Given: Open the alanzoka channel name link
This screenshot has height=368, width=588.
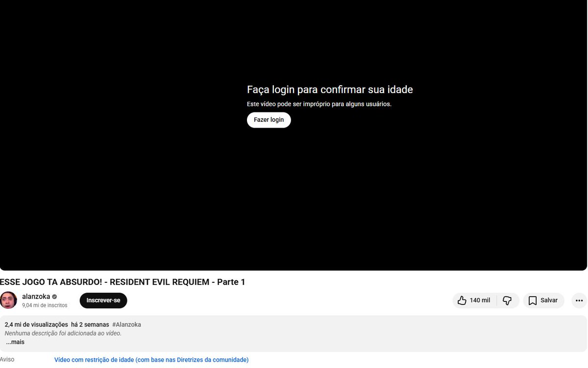Looking at the screenshot, I should coord(36,297).
